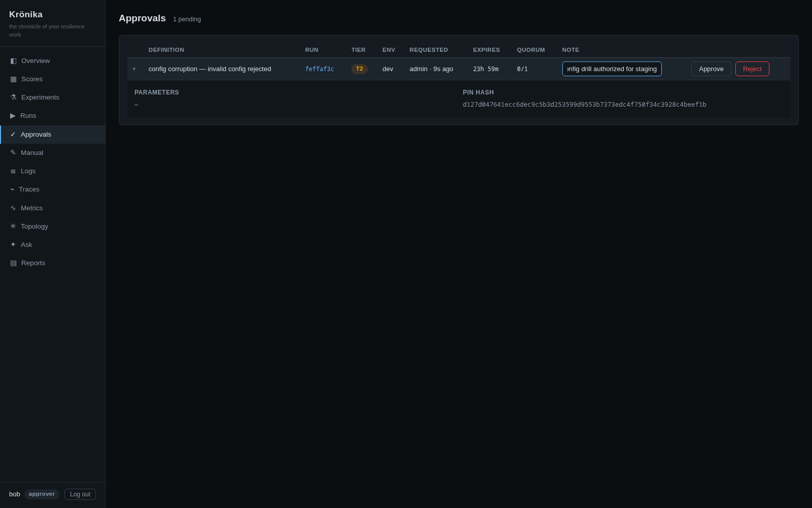Click the Experiments flask icon
The width and height of the screenshot is (812, 508).
[13, 98]
